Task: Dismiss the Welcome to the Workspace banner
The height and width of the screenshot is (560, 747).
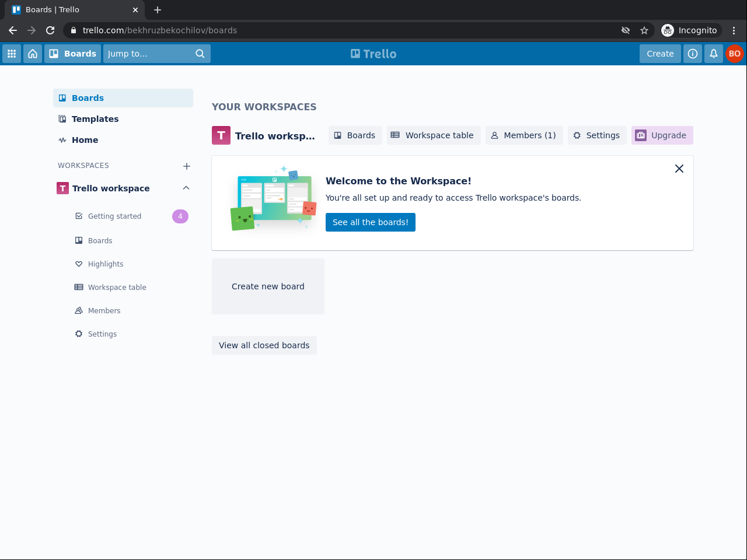Action: pyautogui.click(x=679, y=169)
